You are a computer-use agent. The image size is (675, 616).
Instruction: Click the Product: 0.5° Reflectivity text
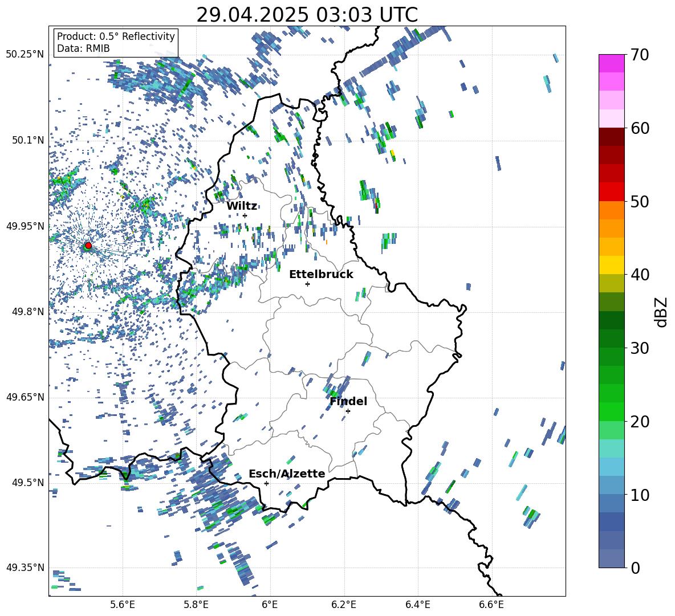pyautogui.click(x=116, y=36)
